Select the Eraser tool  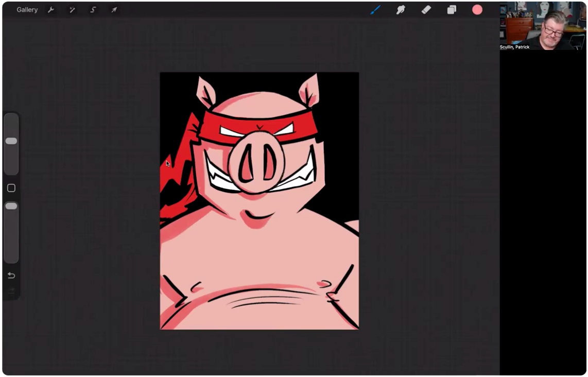pos(426,10)
